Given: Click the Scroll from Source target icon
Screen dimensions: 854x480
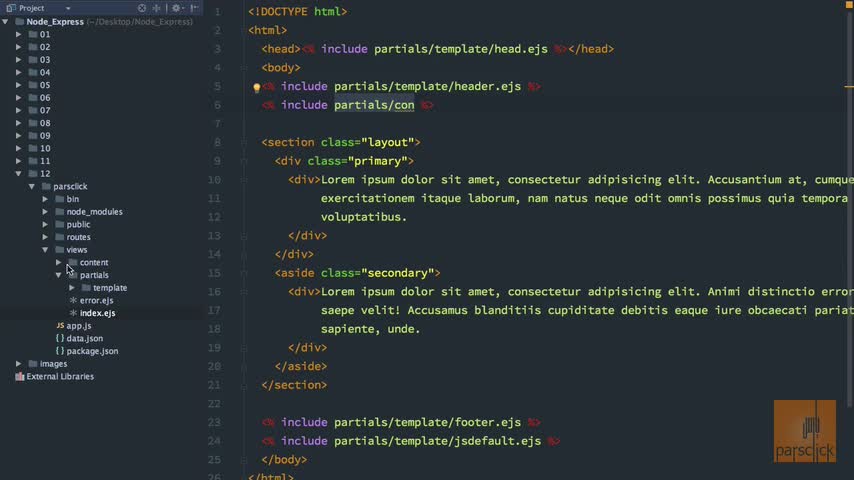Looking at the screenshot, I should [142, 8].
